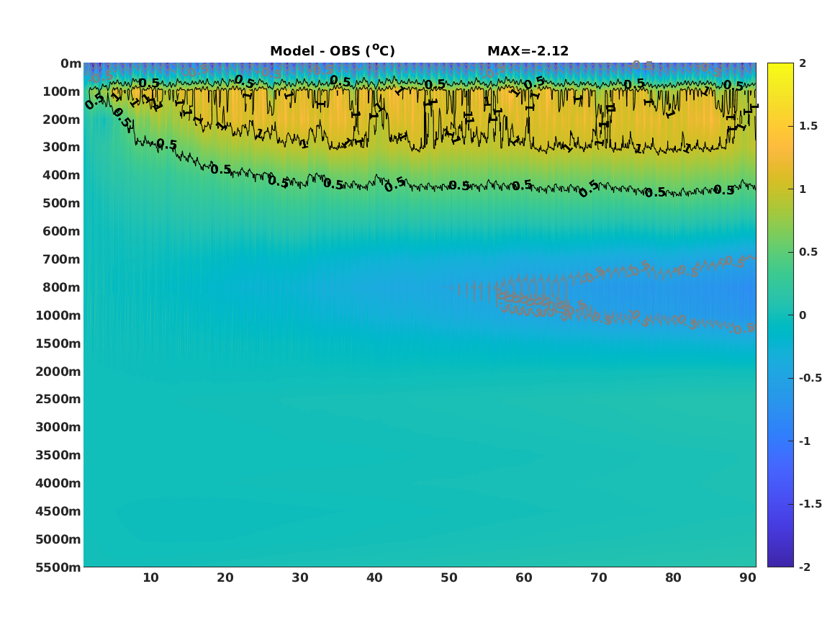
Task: Click the teal zero-level region of the colorbar
Action: 780,315
